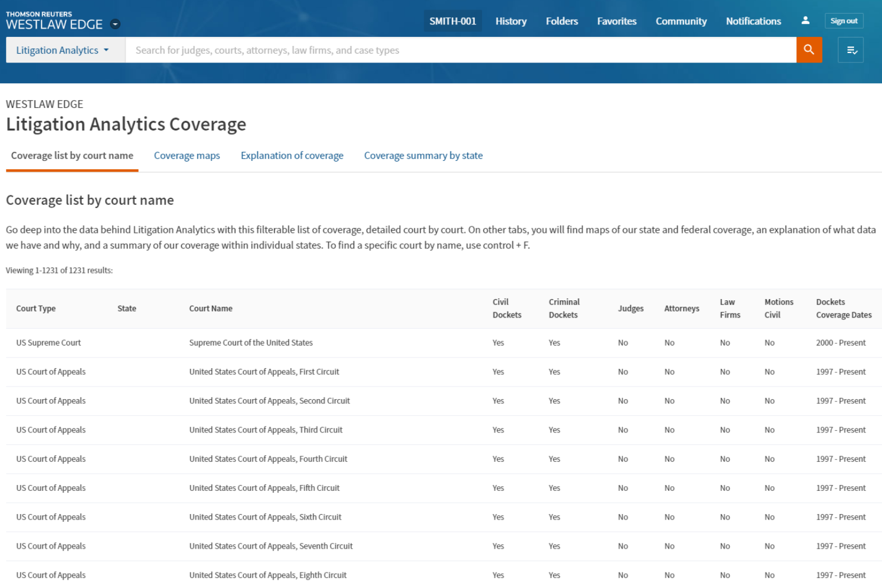Select the Seventh Circuit court name
This screenshot has width=882, height=588.
coord(271,546)
